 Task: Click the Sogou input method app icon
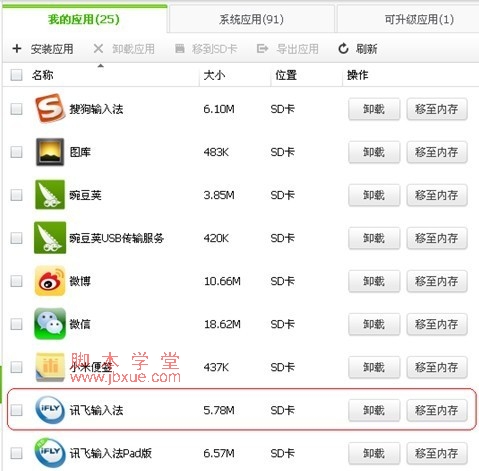click(50, 108)
